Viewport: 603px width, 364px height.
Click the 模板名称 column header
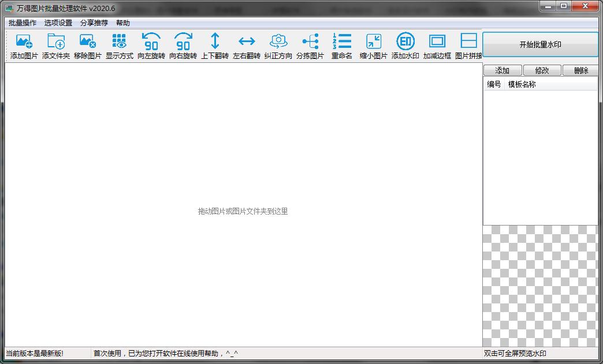click(552, 84)
